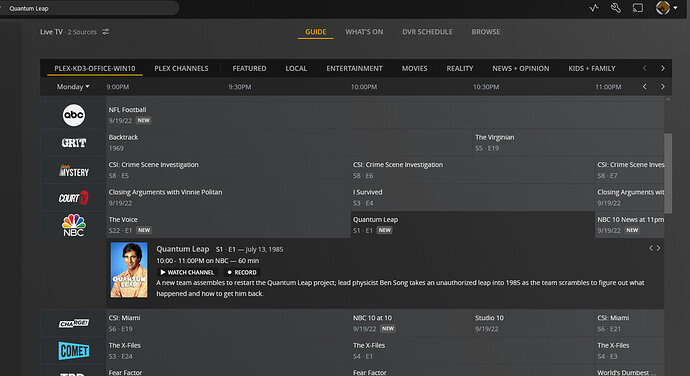Select the ION Mystery channel logo
The image size is (690, 376).
73,170
